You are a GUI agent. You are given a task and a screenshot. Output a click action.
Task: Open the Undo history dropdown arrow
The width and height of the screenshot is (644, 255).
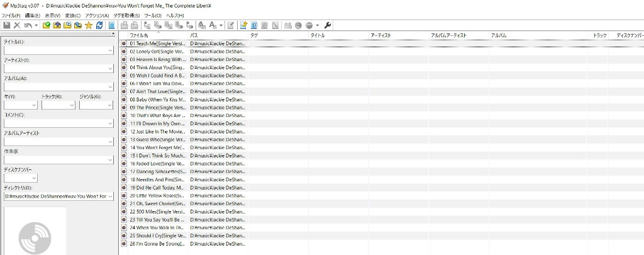pos(36,25)
